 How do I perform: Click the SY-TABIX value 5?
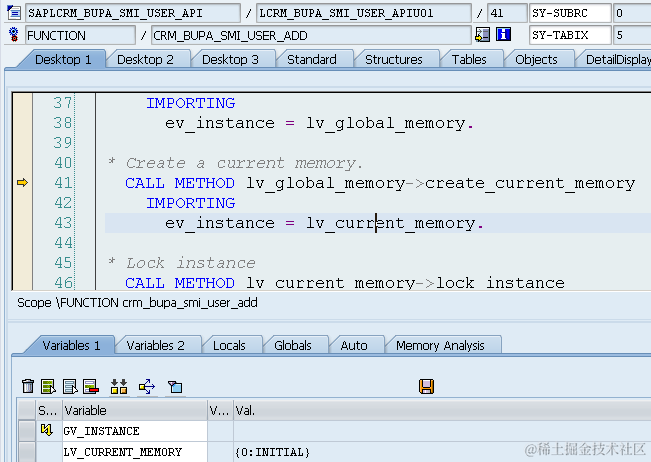coord(632,35)
